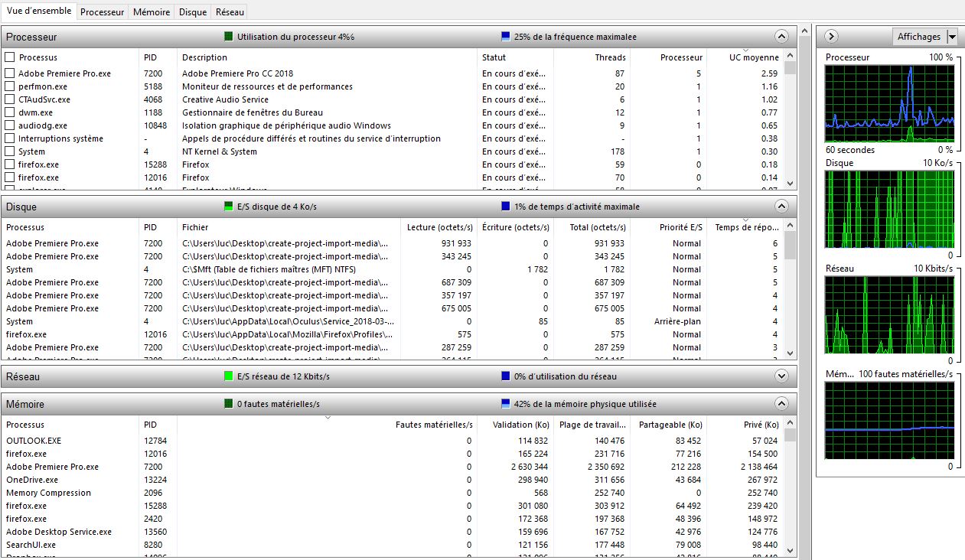Check the Interruptions système checkbox
965x560 pixels.
[10, 138]
